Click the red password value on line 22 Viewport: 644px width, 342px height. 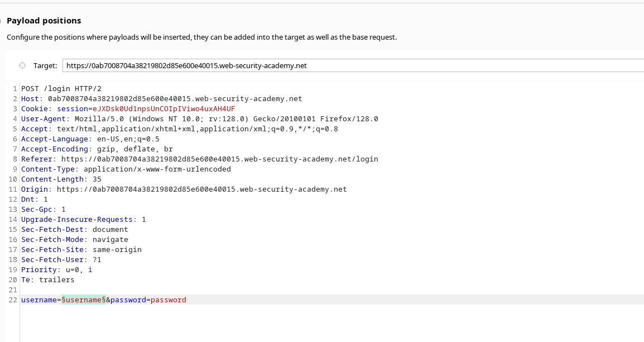(x=168, y=300)
